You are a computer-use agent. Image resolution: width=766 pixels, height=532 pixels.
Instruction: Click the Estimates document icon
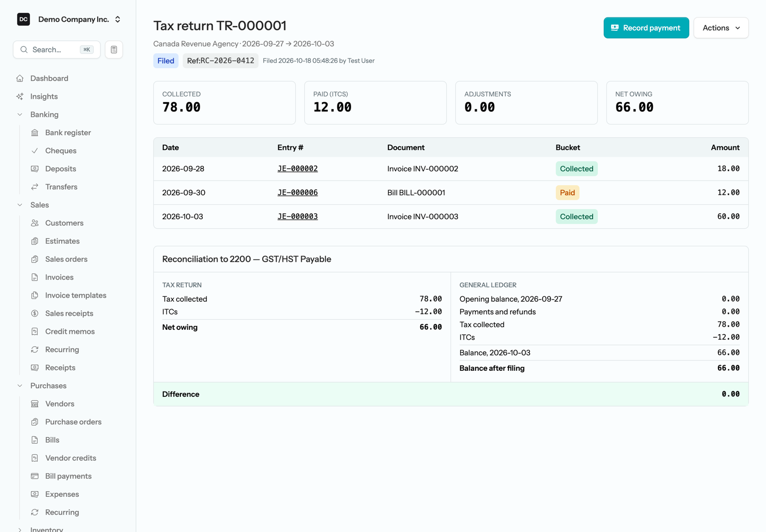click(x=35, y=241)
